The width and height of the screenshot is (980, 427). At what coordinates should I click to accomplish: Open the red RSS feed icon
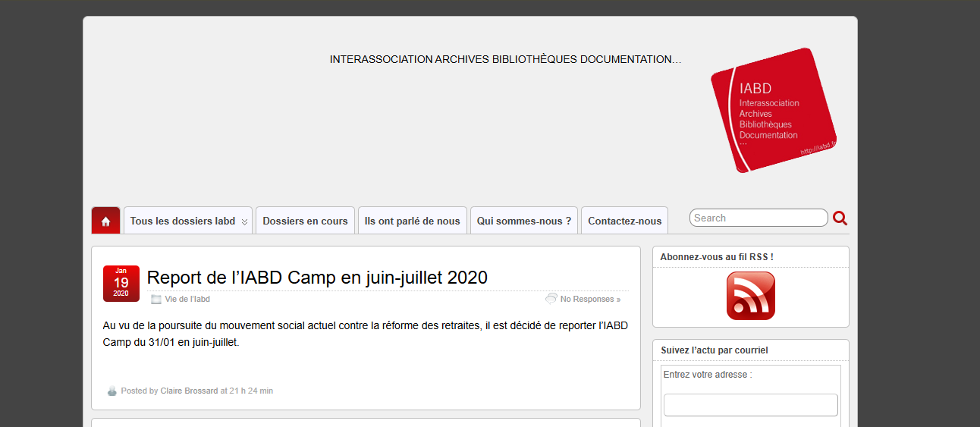[x=750, y=296]
